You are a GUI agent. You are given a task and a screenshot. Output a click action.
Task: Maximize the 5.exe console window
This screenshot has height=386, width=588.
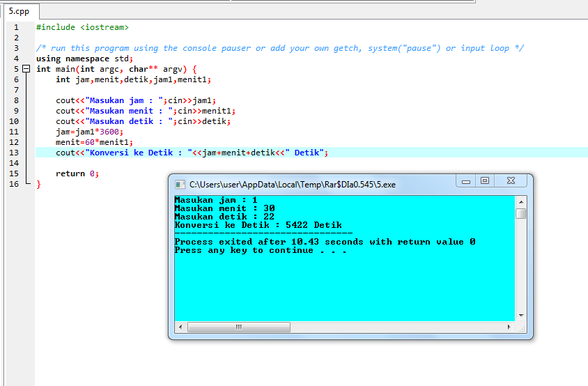tap(485, 181)
